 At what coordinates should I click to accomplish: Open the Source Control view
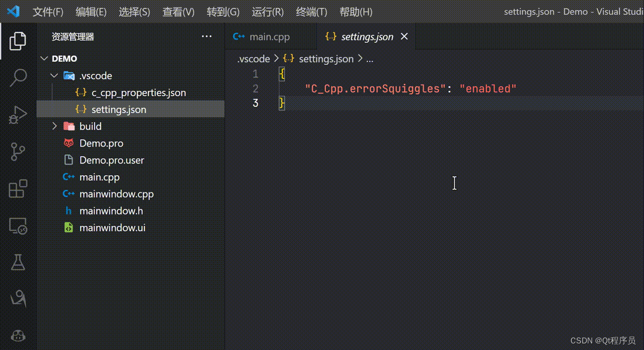[x=18, y=152]
